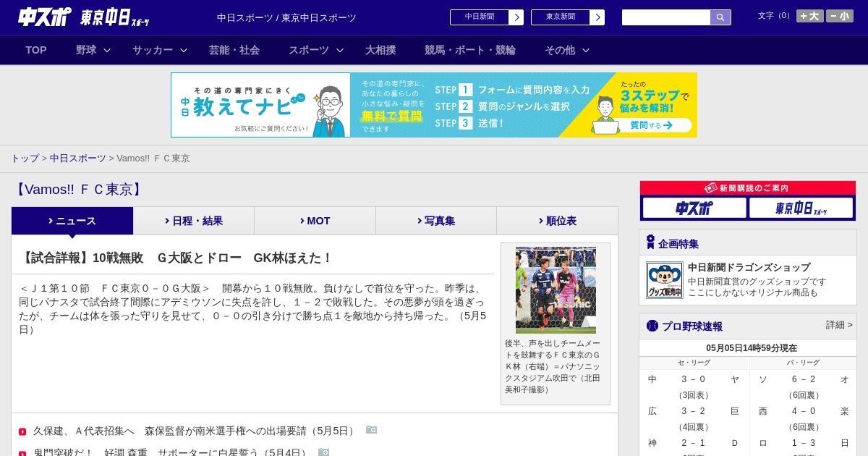The height and width of the screenshot is (456, 868).
Task: Click パ・リーグ column header
Action: coord(804,363)
